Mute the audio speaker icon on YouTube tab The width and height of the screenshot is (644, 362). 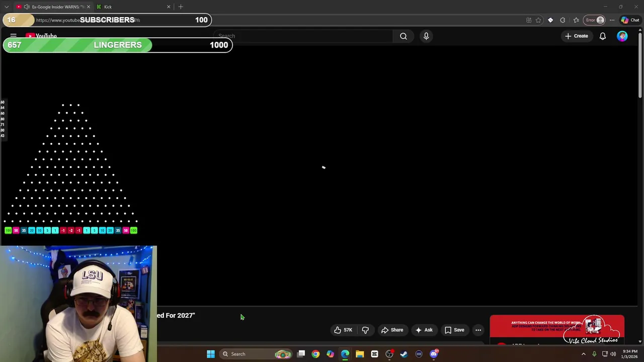tap(27, 7)
